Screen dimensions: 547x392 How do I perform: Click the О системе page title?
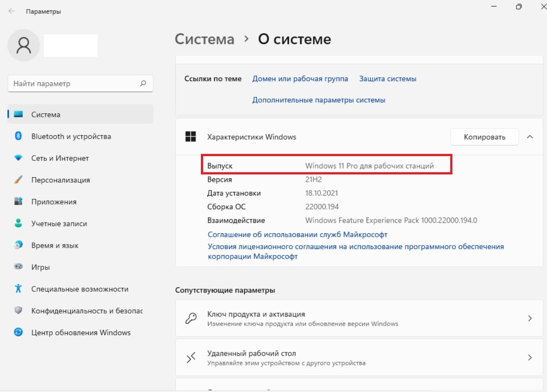(295, 39)
